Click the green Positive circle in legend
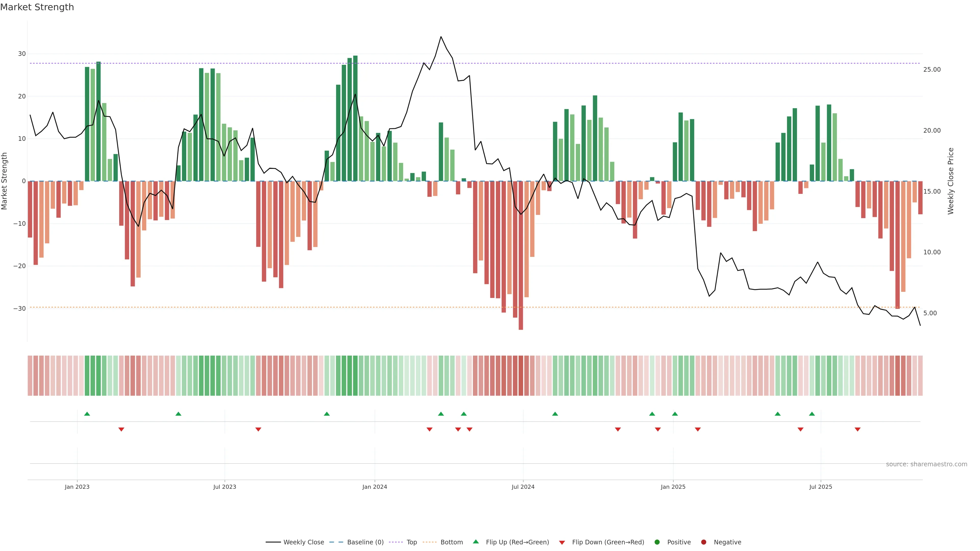Viewport: 980px width, 551px height. pos(657,542)
